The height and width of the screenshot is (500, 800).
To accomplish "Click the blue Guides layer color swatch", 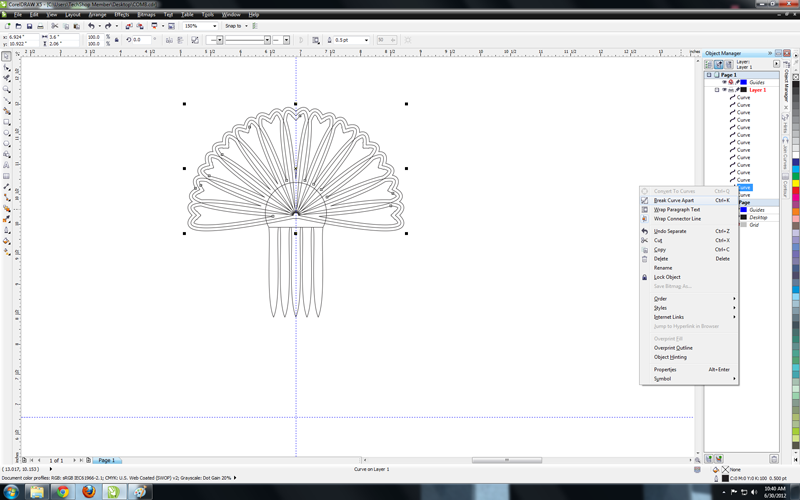I will pyautogui.click(x=744, y=82).
